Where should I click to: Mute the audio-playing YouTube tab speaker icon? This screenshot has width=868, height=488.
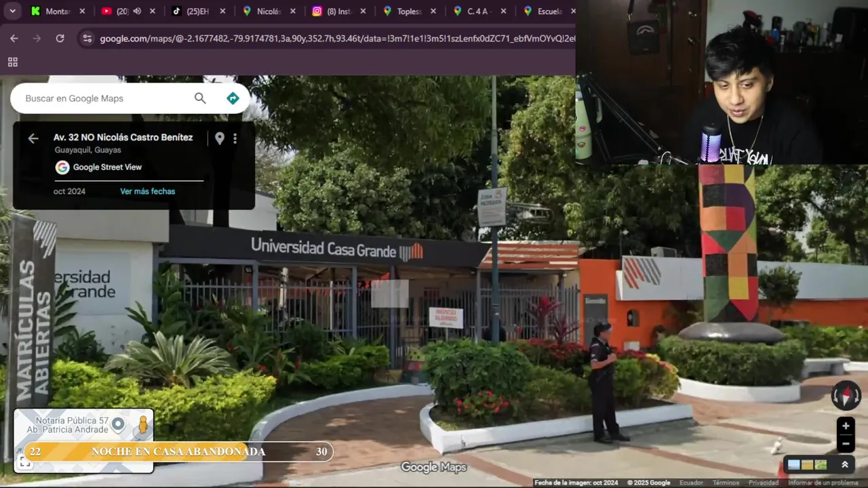138,11
